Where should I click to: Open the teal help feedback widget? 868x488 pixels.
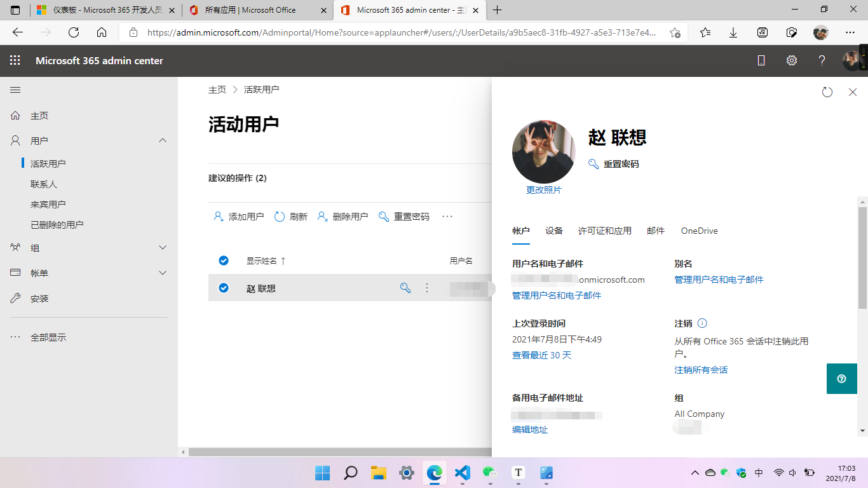point(842,379)
